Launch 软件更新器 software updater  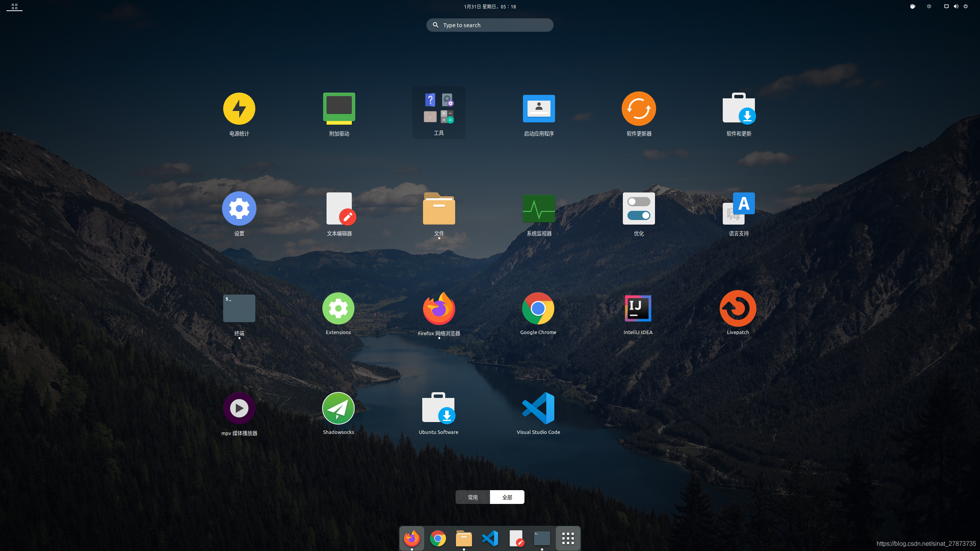click(639, 114)
